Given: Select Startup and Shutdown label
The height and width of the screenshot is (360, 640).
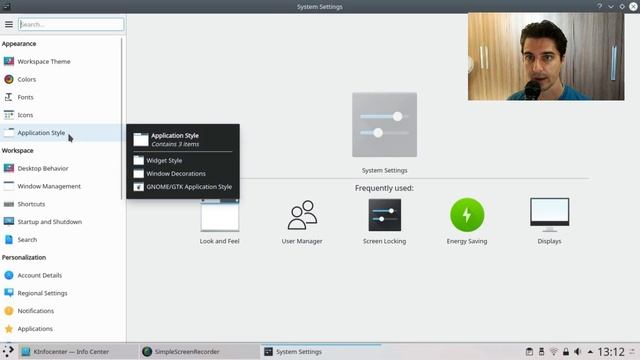Looking at the screenshot, I should pos(49,222).
